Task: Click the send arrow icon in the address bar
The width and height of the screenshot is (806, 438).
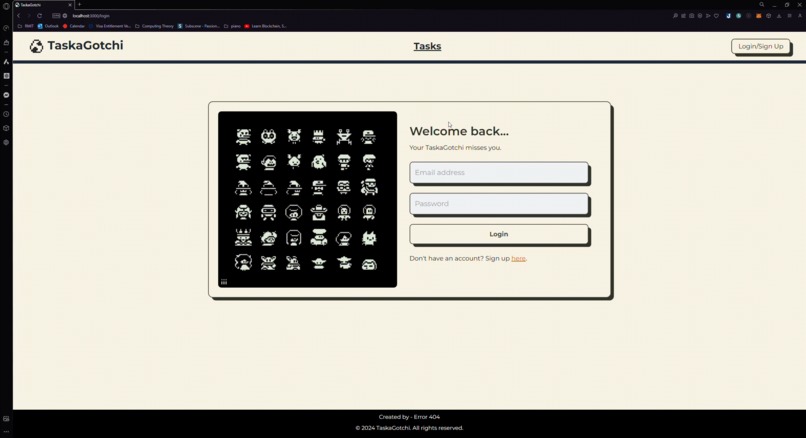Action: [708, 16]
